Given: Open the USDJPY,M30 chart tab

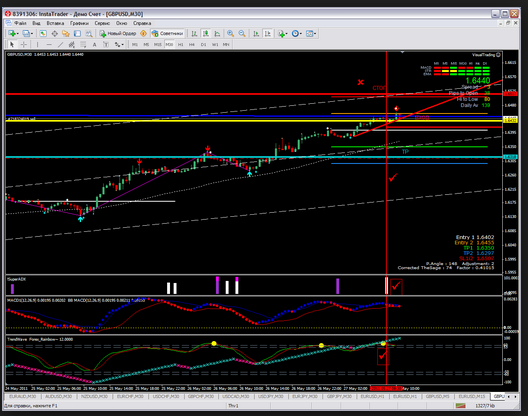Looking at the screenshot, I should pyautogui.click(x=271, y=396).
